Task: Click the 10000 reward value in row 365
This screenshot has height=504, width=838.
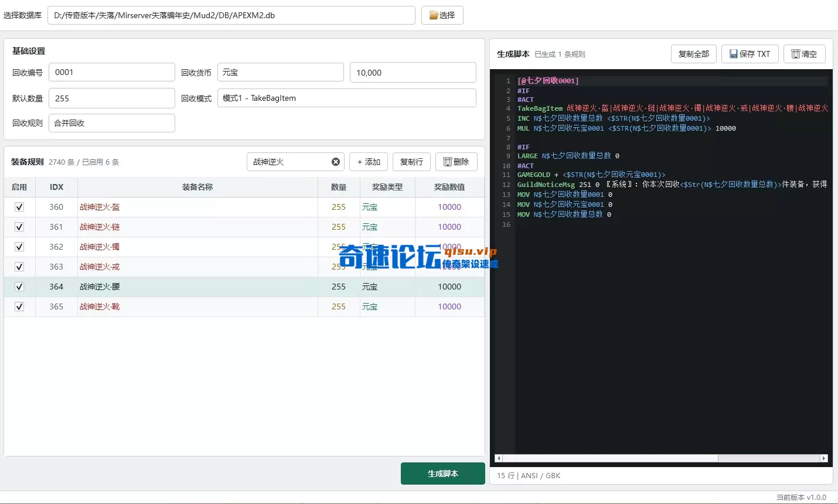Action: click(x=449, y=307)
